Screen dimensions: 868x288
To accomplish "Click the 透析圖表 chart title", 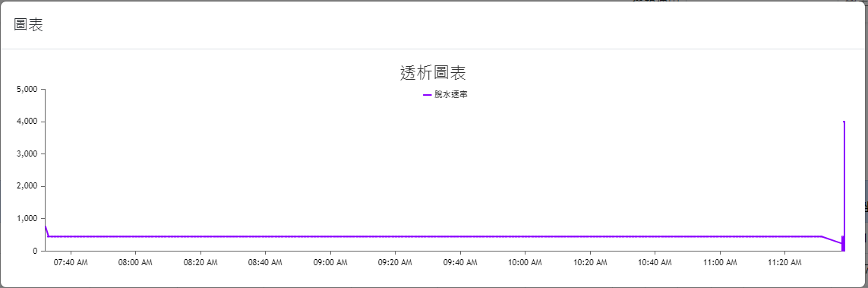I will tap(433, 72).
